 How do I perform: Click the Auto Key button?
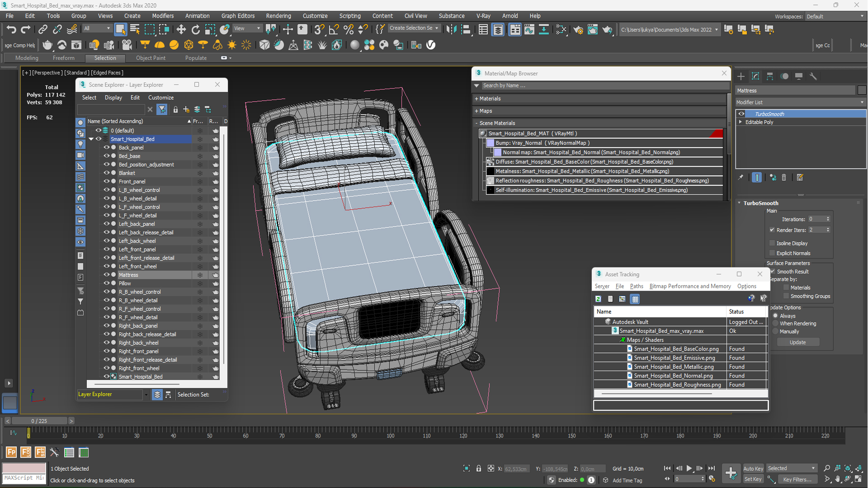753,469
